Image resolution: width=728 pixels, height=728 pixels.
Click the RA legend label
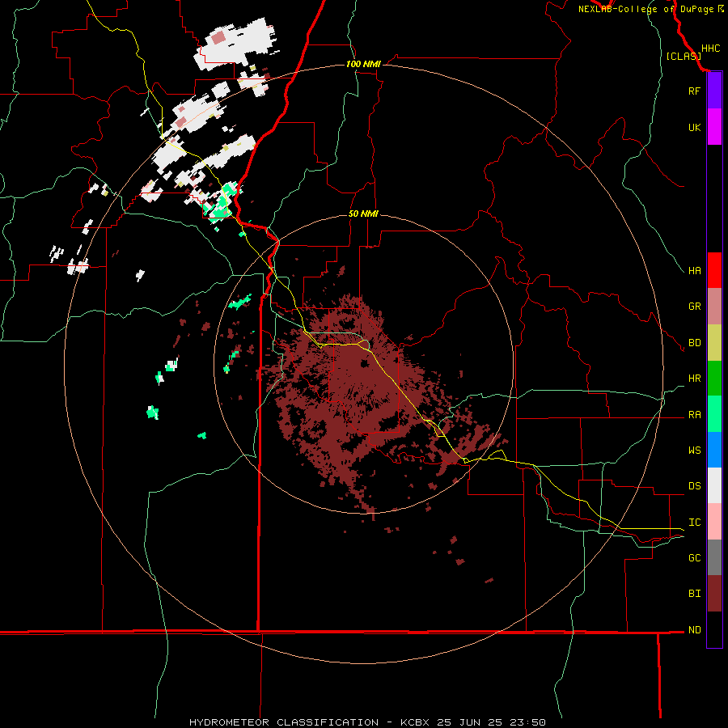click(695, 415)
